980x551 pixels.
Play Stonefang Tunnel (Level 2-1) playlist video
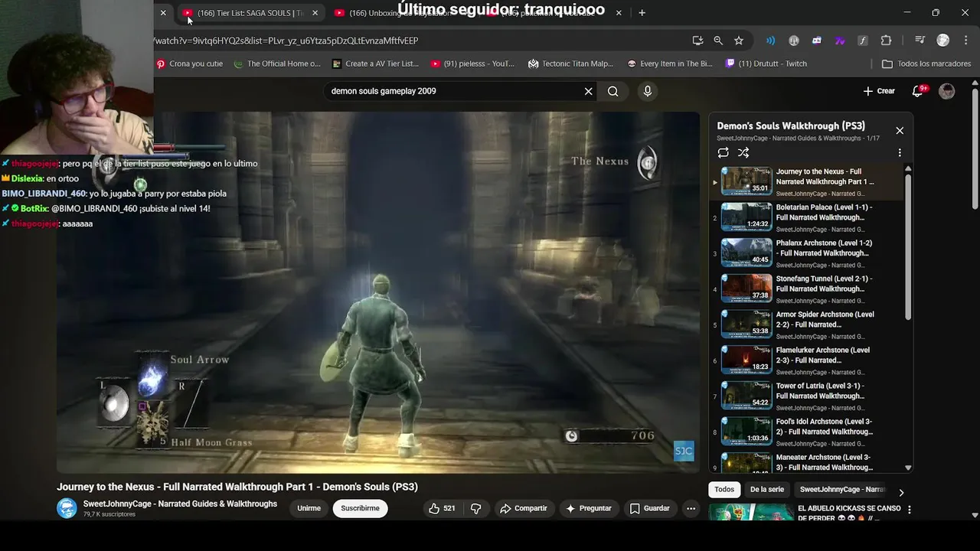click(805, 289)
